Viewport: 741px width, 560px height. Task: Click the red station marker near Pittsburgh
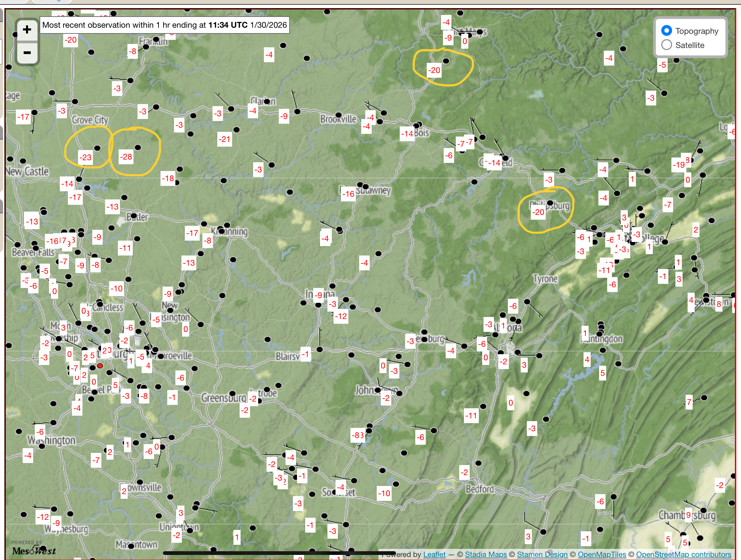point(100,366)
